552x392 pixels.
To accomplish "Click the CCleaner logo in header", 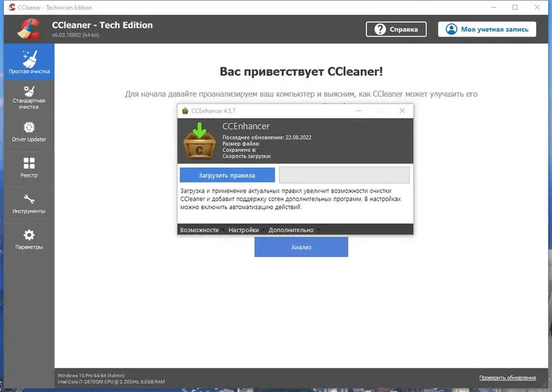I will [29, 29].
